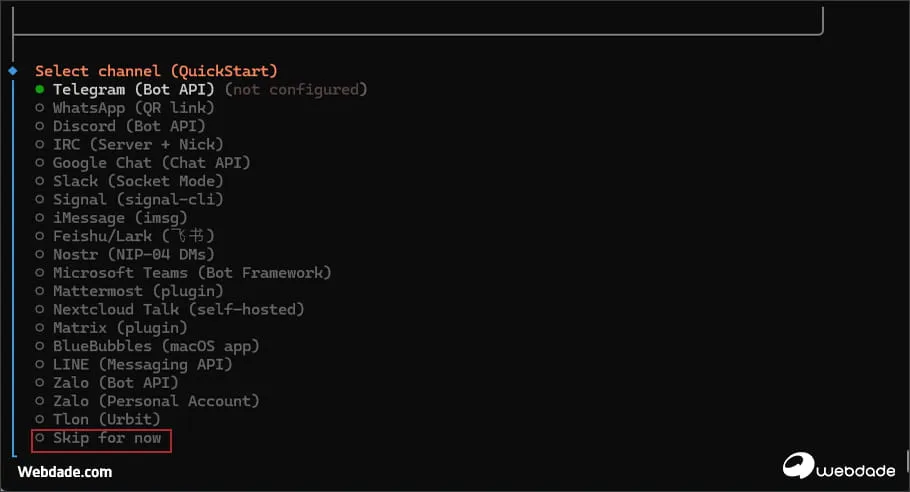Choose Mattermost (plugin) option
Screen dimensions: 910x492
138,291
